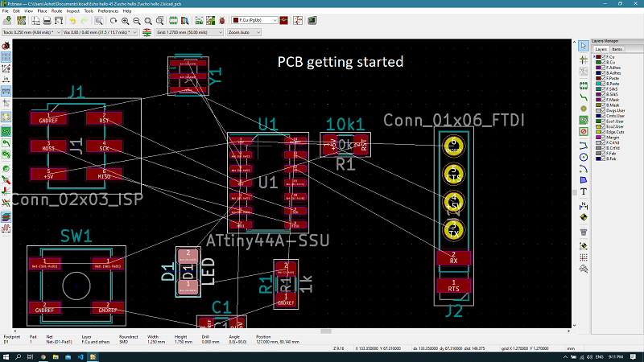The height and width of the screenshot is (362, 644).
Task: Select the Route tracks tool
Action: click(583, 97)
